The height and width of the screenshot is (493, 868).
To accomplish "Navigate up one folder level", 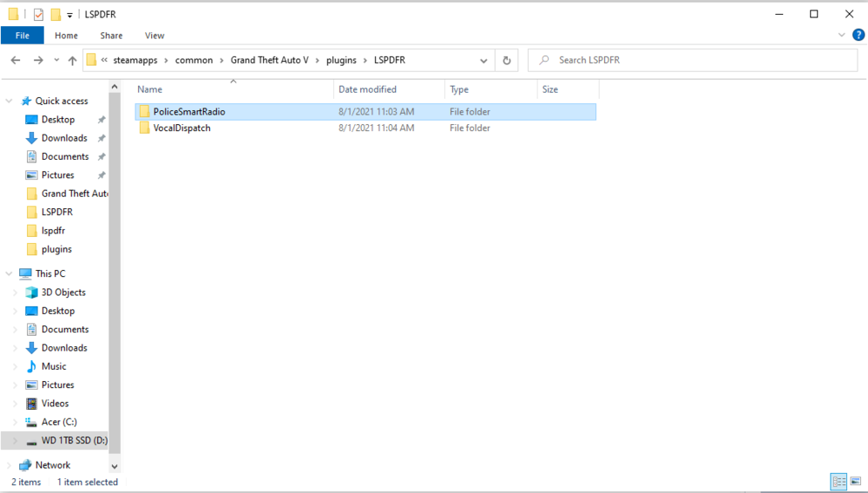I will [x=72, y=60].
